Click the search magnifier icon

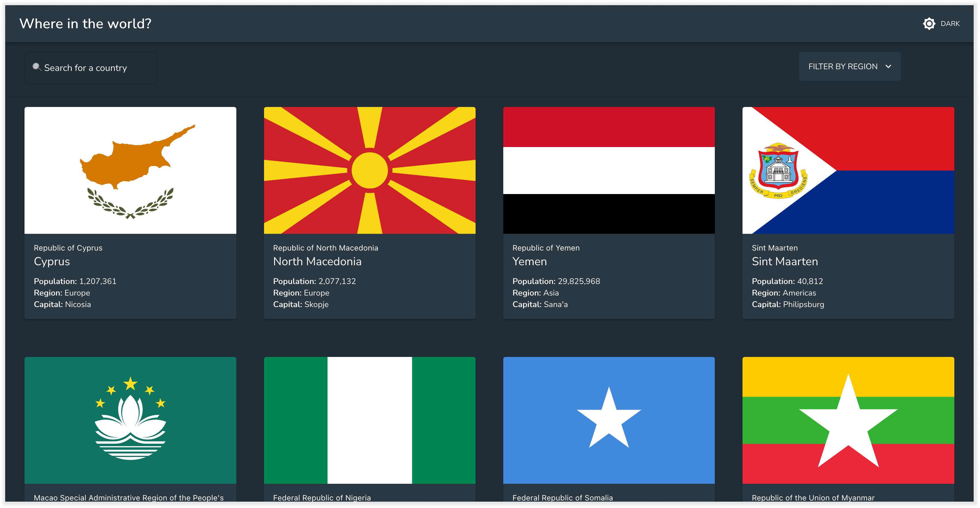37,67
